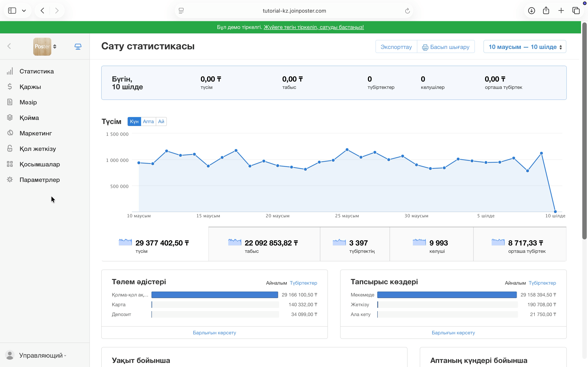
Task: Click the Қосымшалар grid icon
Action: click(10, 164)
